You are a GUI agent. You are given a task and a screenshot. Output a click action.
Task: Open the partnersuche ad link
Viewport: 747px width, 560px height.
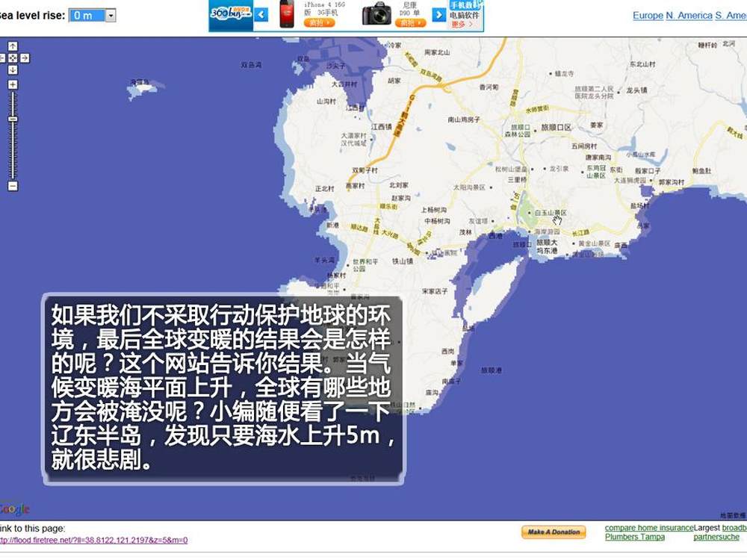pyautogui.click(x=716, y=537)
